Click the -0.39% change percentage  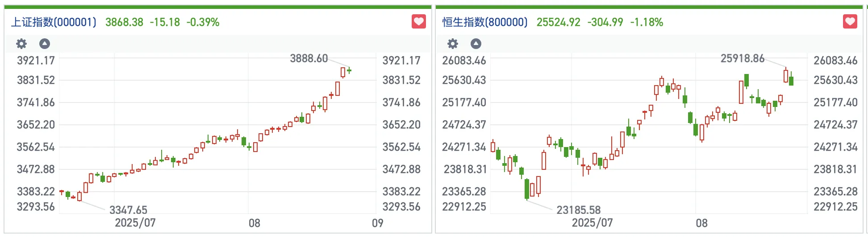[203, 22]
